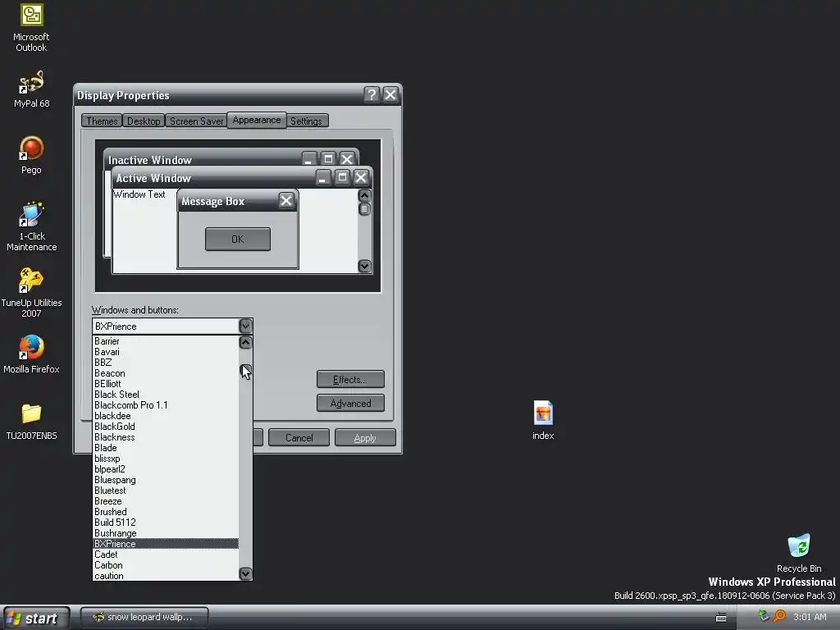Open the Start menu
This screenshot has height=630, width=840.
[x=36, y=618]
